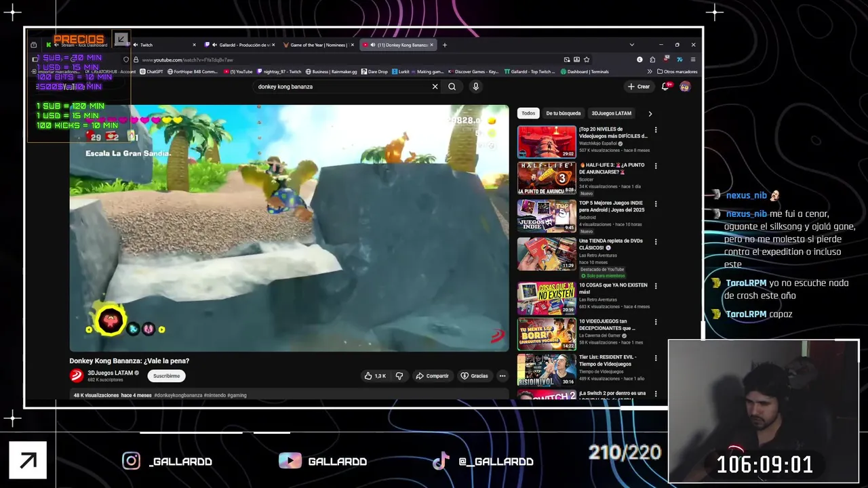Switch to the Twitch browser tab
Viewport: 868px width, 488px height.
(x=163, y=45)
